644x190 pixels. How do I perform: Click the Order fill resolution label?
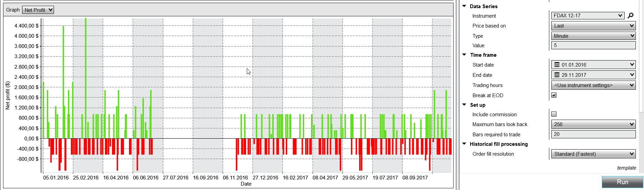pyautogui.click(x=493, y=154)
